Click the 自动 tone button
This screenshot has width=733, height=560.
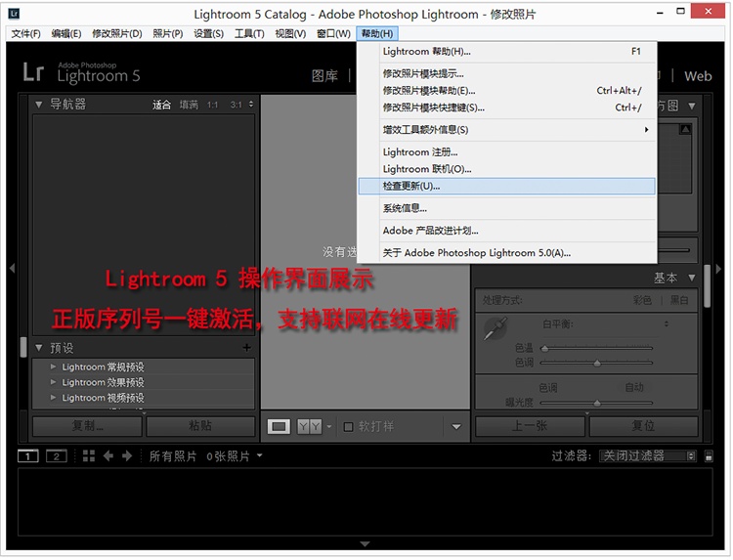click(x=634, y=387)
